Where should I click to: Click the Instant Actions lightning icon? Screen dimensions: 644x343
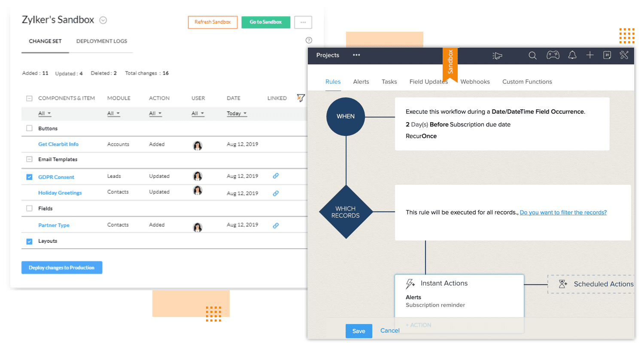click(410, 284)
